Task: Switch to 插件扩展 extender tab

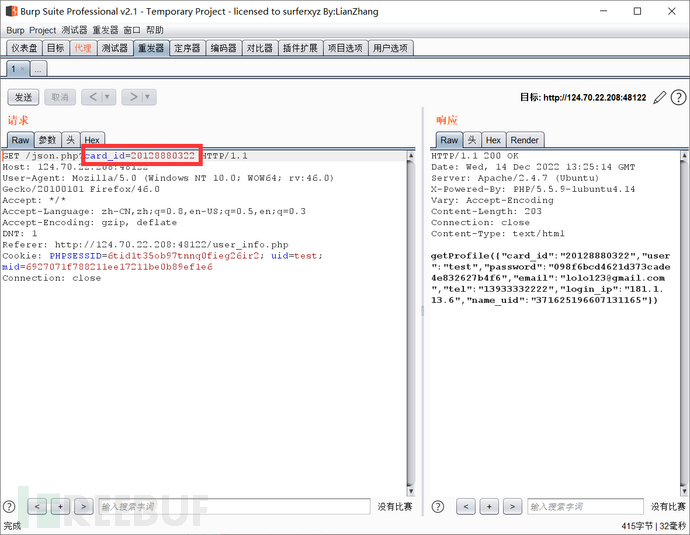Action: 300,48
